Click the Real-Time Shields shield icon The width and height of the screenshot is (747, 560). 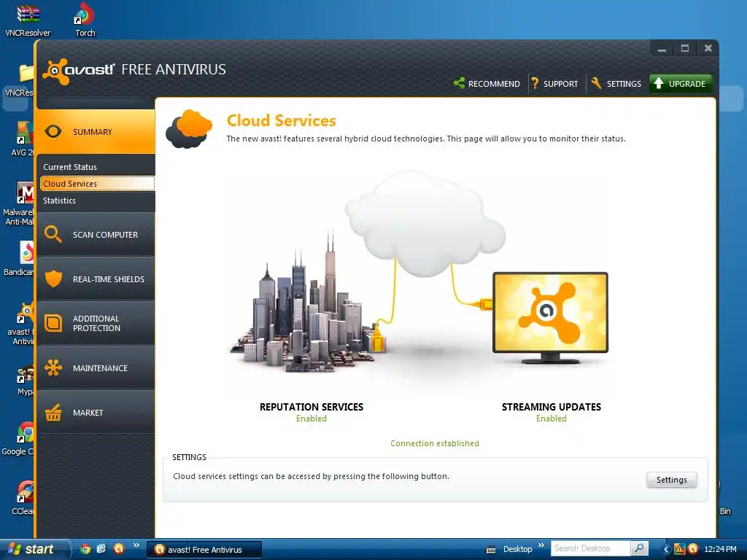[53, 279]
